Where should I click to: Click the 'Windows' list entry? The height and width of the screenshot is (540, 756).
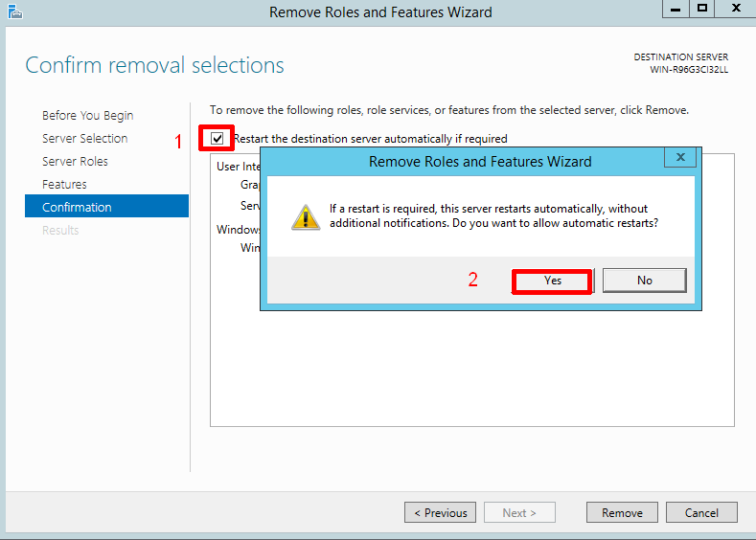[239, 229]
